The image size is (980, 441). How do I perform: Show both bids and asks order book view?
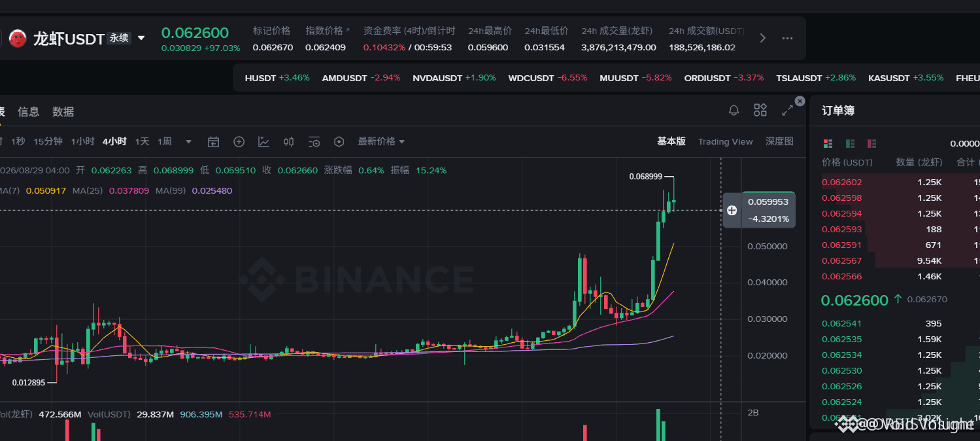(828, 143)
